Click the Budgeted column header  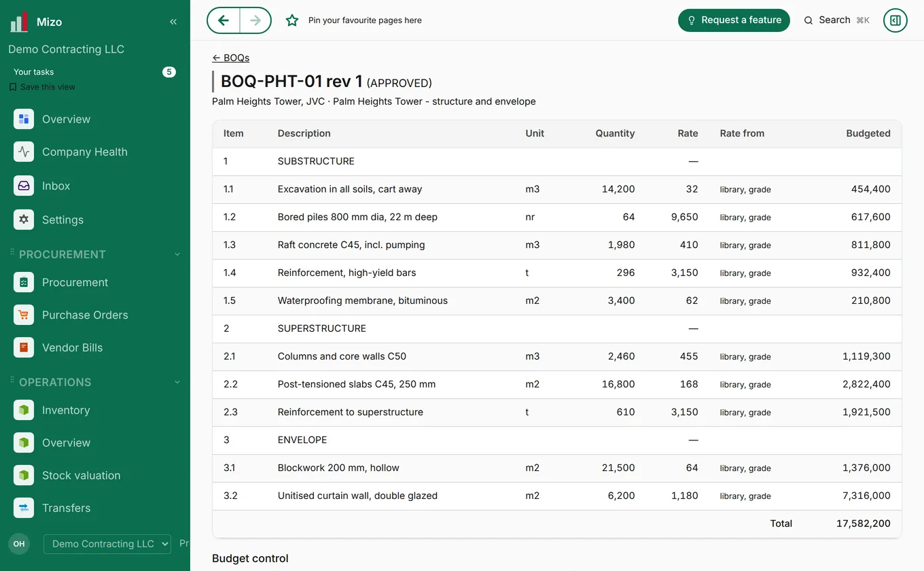(x=868, y=133)
